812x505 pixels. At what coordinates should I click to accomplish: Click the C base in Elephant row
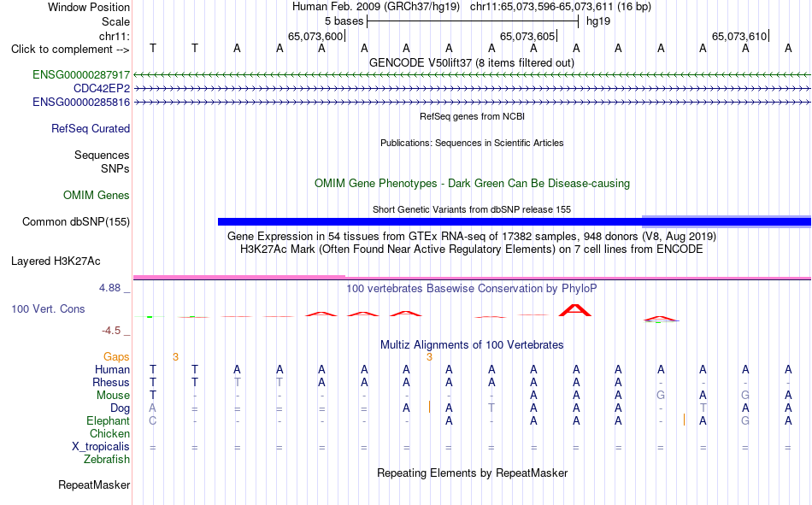[153, 420]
